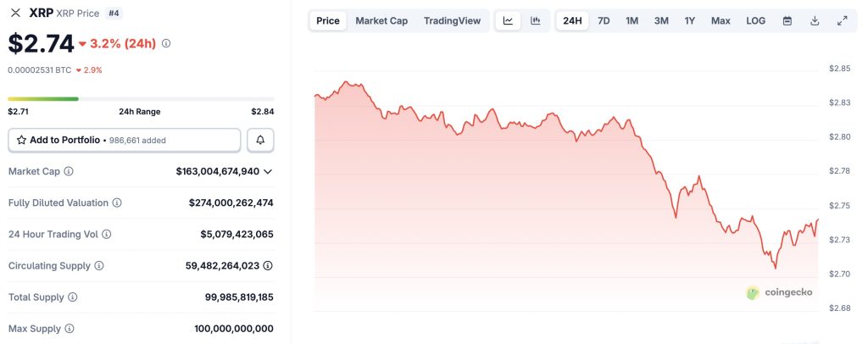Click the XRP logo icon
The height and width of the screenshot is (344, 868).
tap(15, 14)
